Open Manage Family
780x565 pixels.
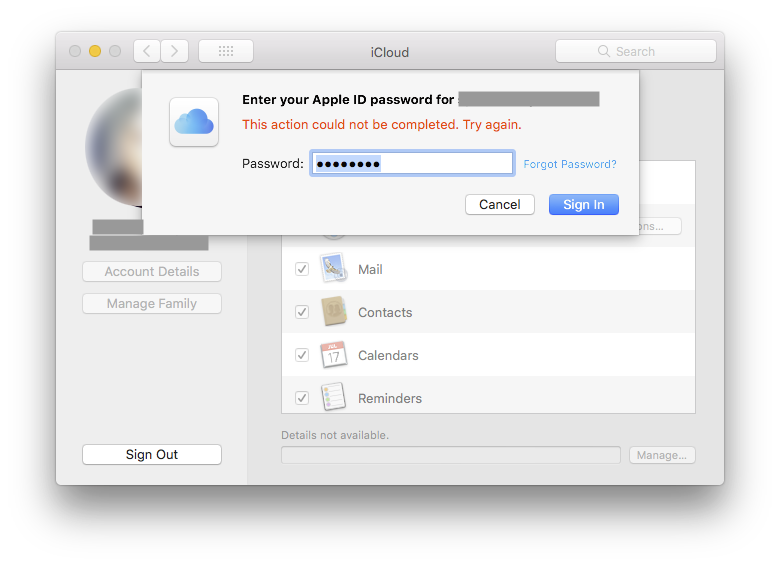click(x=152, y=303)
